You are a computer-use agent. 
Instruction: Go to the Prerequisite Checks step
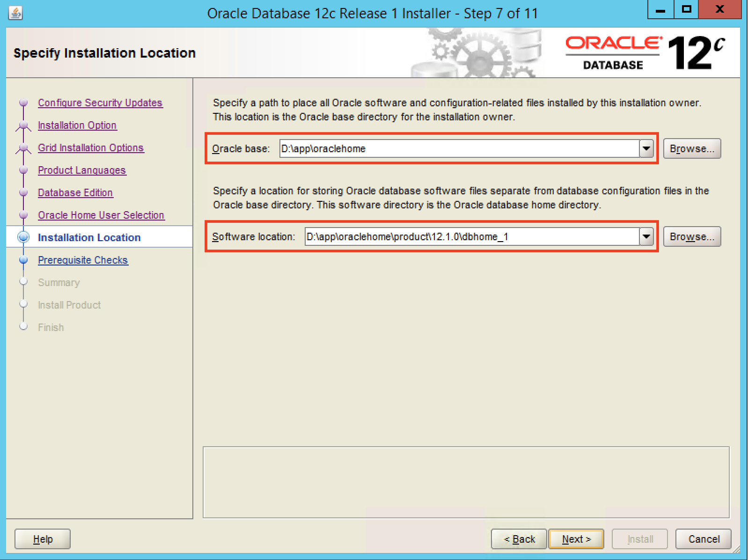point(83,260)
